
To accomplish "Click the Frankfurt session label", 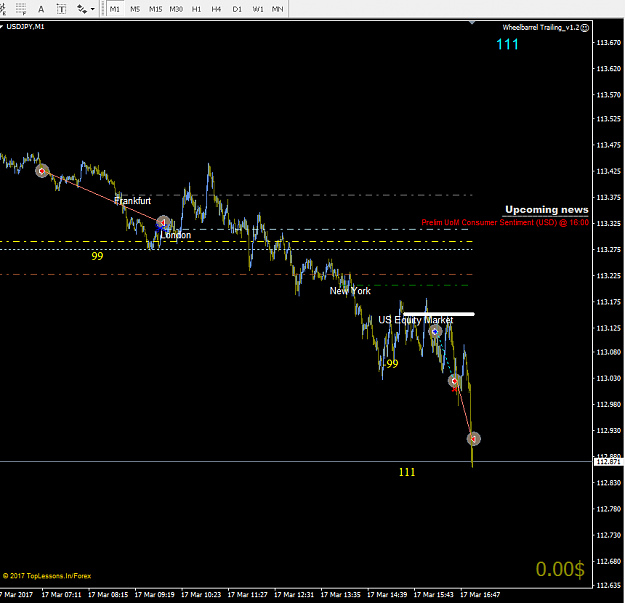I will [x=132, y=201].
